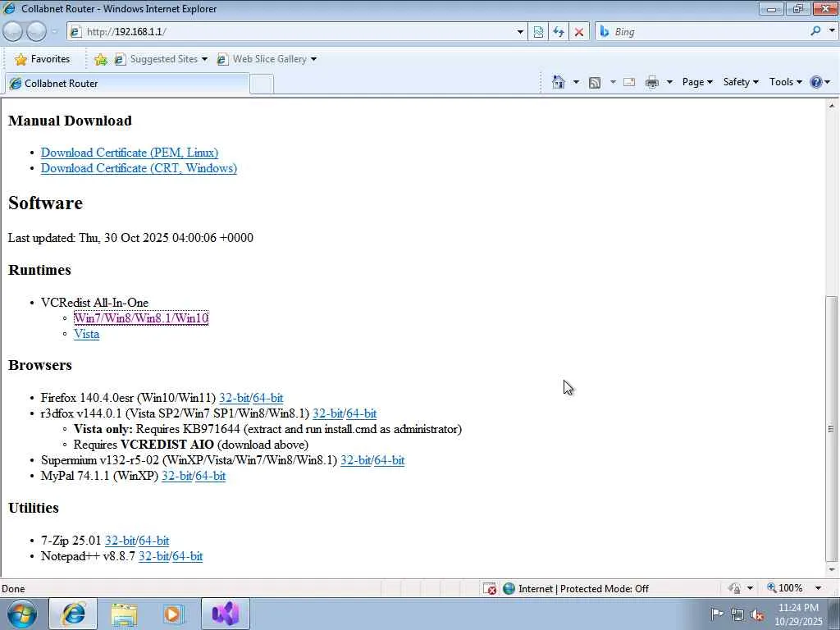This screenshot has width=840, height=630.
Task: Click the Forward navigation button
Action: pos(36,32)
